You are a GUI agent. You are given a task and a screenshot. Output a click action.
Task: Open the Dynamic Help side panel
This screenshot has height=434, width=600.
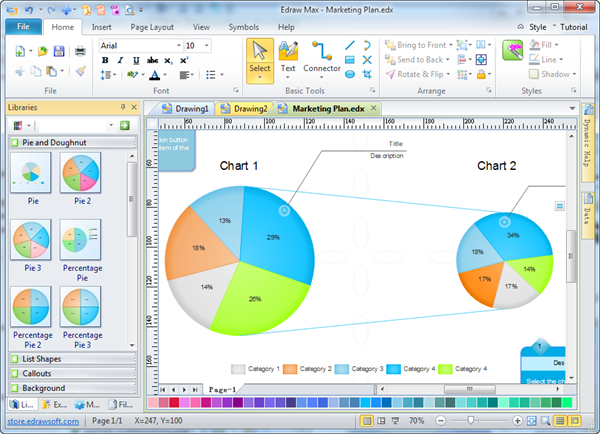tap(587, 142)
